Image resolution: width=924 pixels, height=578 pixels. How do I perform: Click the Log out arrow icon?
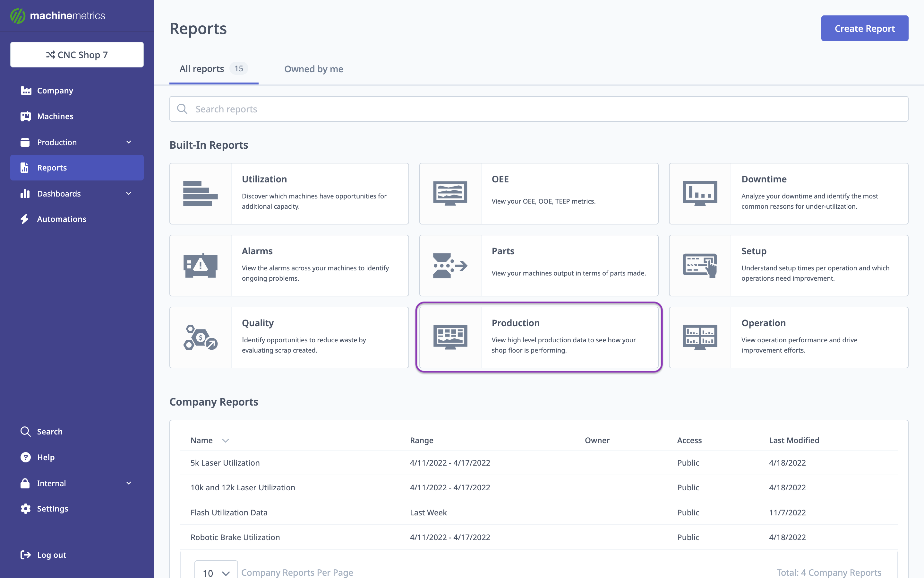26,555
